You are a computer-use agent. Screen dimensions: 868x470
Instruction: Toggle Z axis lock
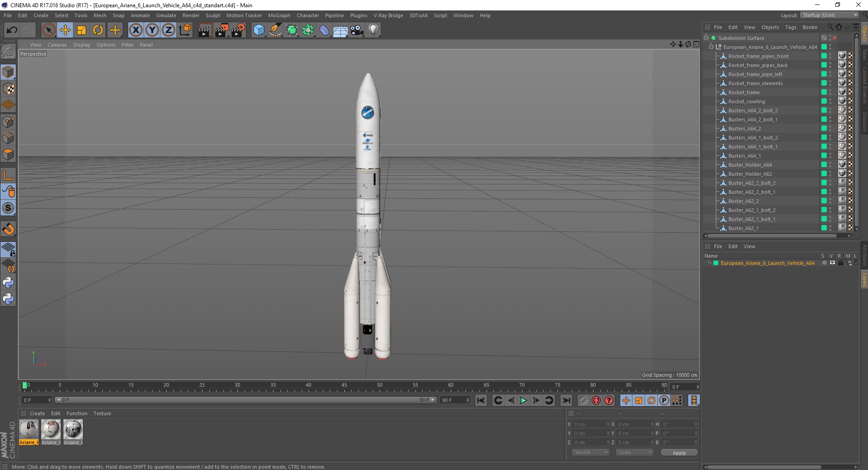(x=169, y=30)
